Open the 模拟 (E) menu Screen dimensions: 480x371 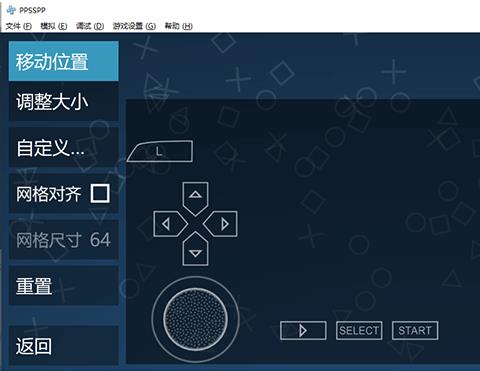pos(54,26)
